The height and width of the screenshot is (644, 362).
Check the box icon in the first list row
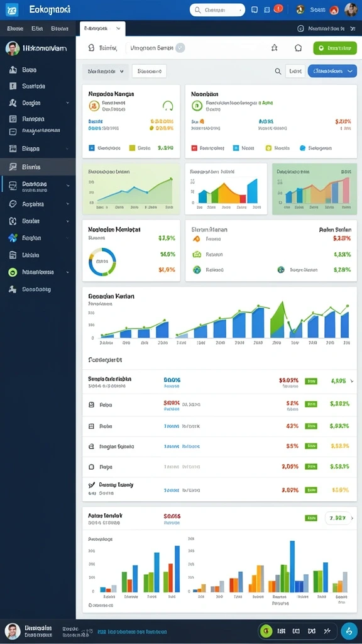pos(92,404)
